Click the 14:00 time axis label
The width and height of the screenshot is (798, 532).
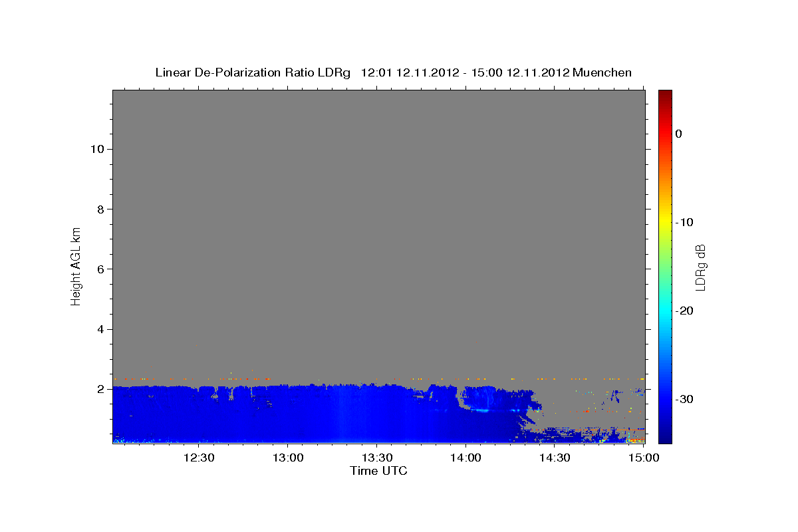[465, 458]
